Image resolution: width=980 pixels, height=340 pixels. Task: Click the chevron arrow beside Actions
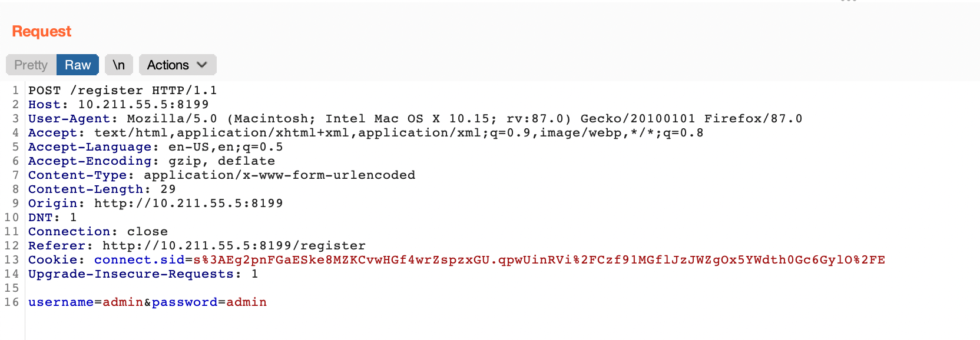coord(202,65)
